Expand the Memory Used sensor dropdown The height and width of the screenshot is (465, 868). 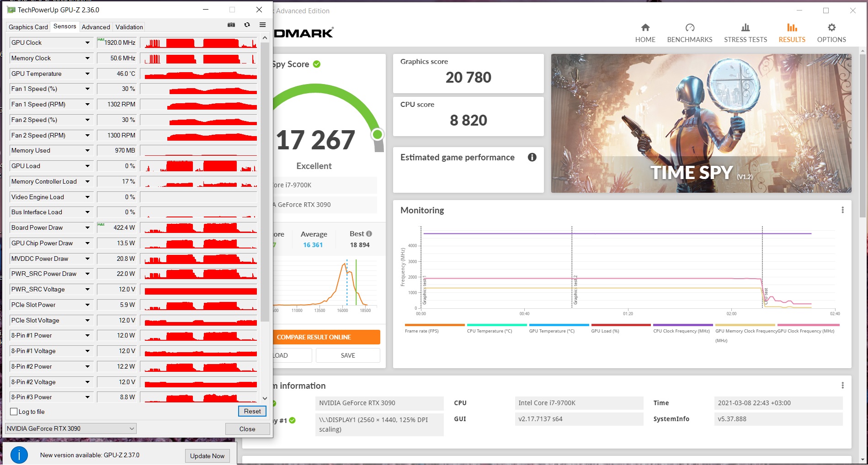point(87,151)
